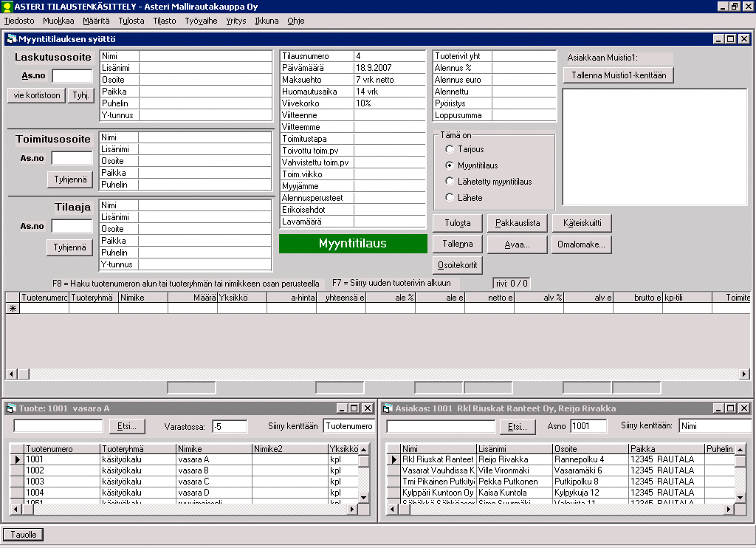
Task: Select the Lähete radio option
Action: pos(450,197)
